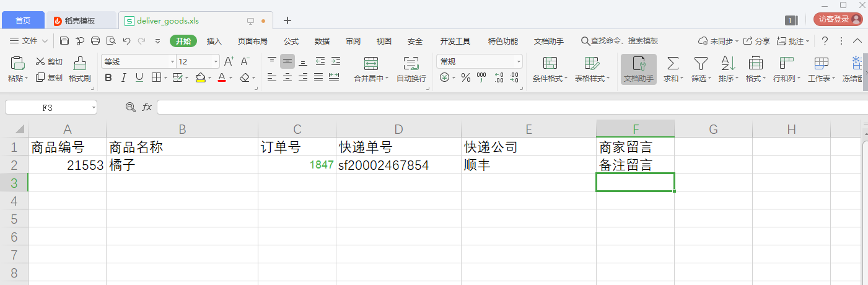
Task: Click the Conditional Formatting (条件格式) icon
Action: tap(550, 63)
